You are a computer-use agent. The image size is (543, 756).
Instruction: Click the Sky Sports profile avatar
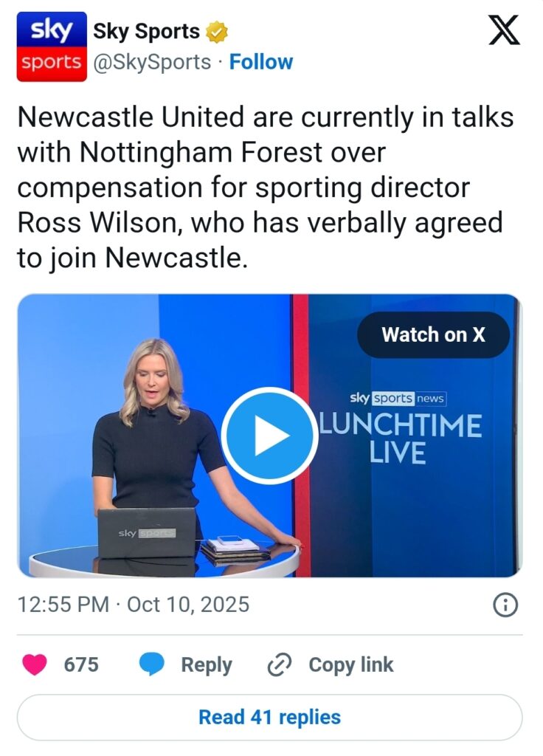[x=52, y=47]
